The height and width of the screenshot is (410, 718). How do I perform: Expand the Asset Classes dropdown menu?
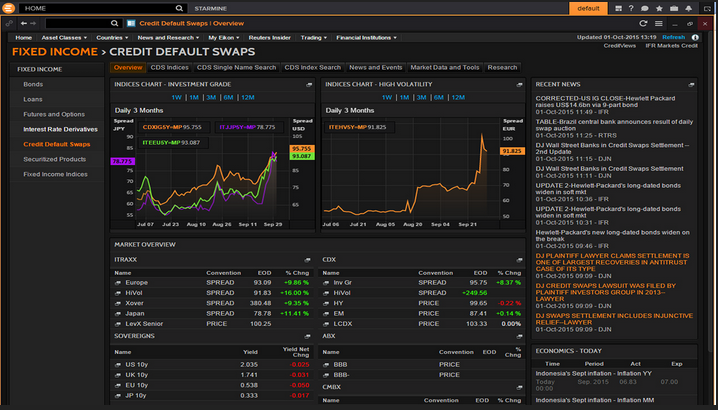[64, 38]
